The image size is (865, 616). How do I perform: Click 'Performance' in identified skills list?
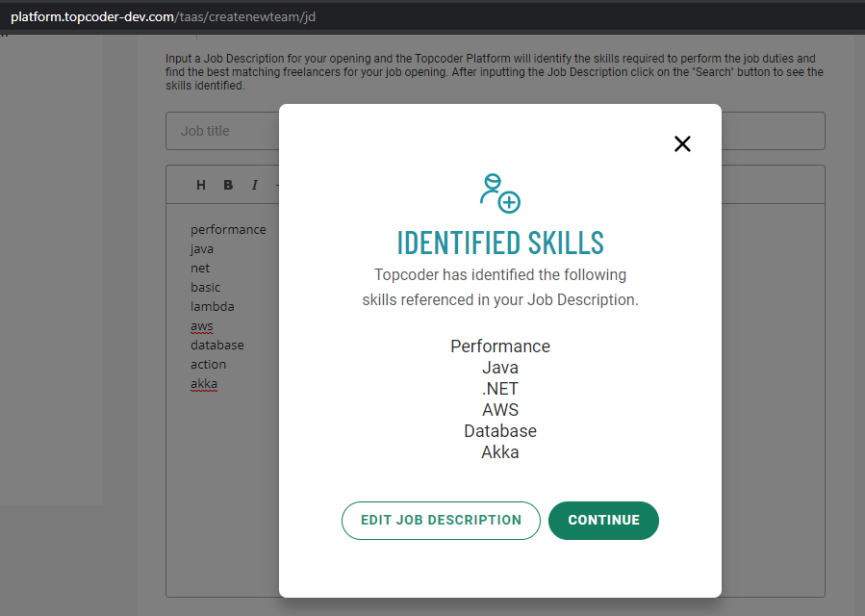[x=500, y=346]
